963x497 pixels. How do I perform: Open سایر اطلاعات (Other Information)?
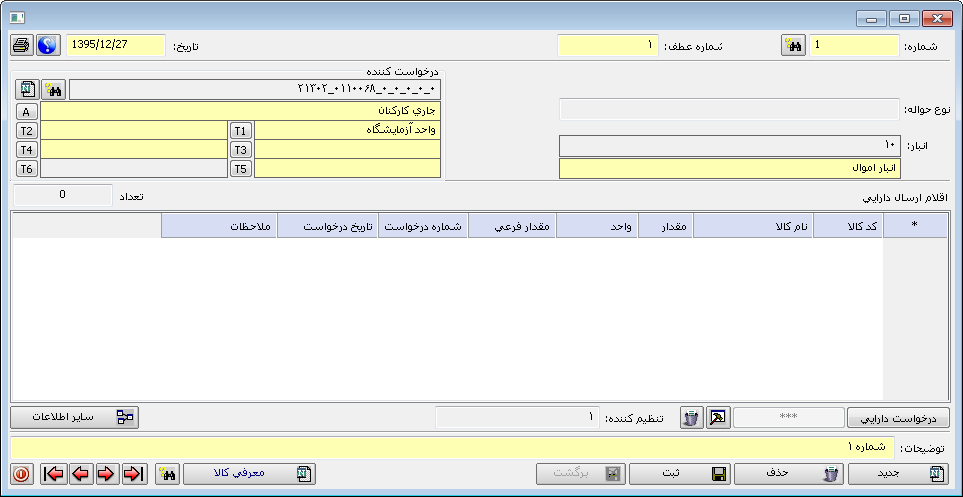74,417
